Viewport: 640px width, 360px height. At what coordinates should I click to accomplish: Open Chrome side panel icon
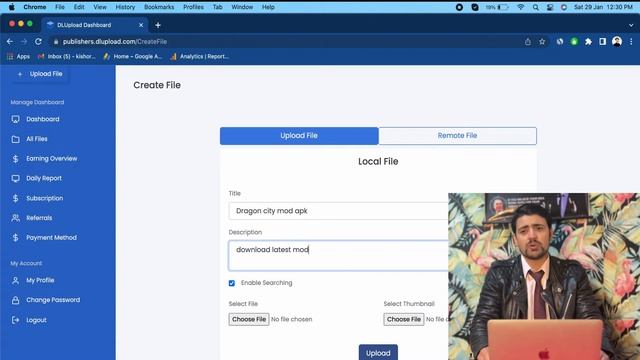click(x=602, y=42)
